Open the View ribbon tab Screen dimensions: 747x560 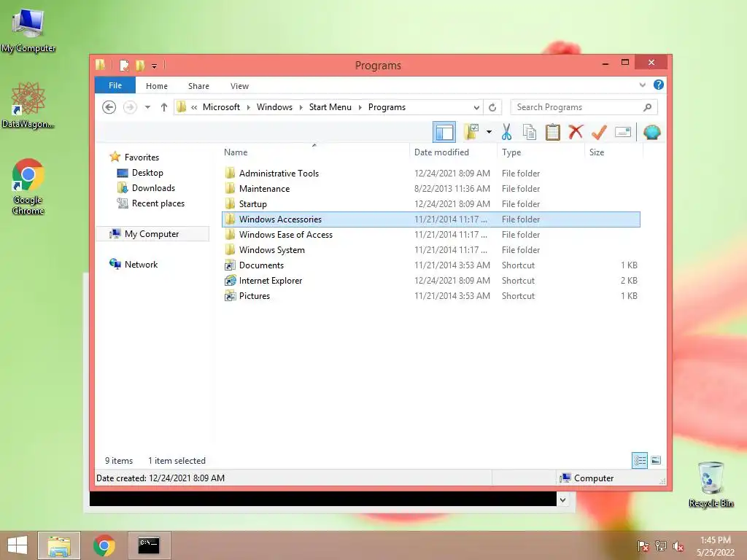239,86
